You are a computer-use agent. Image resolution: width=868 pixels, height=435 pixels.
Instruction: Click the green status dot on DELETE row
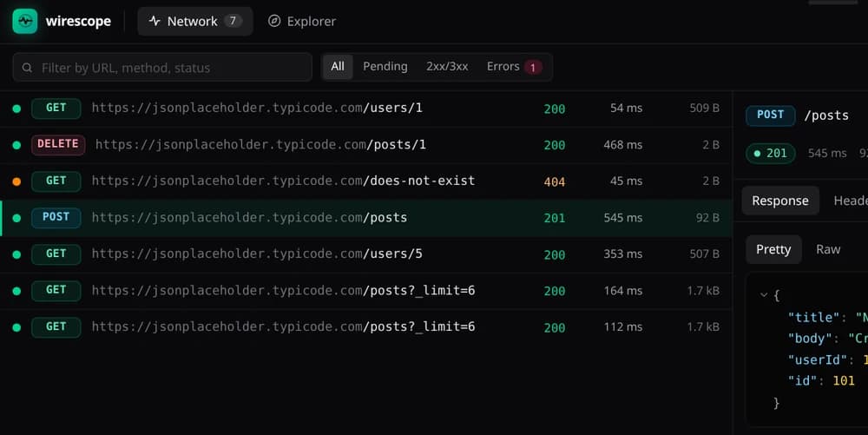(16, 145)
